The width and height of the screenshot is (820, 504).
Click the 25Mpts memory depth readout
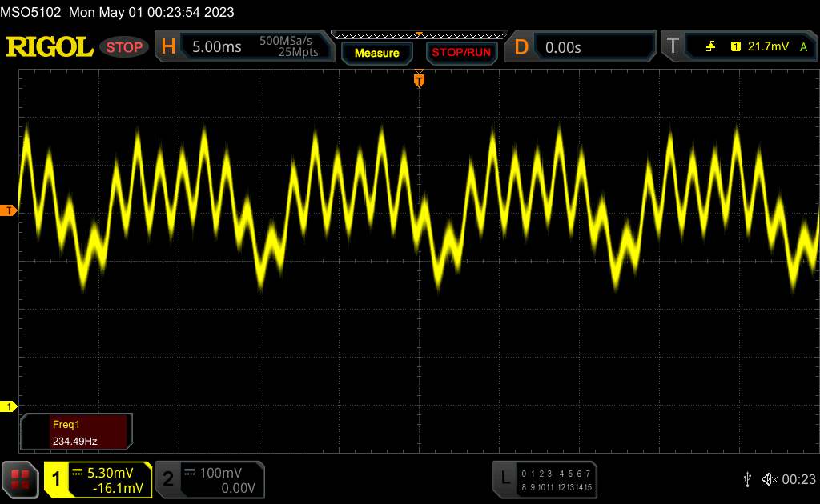point(298,52)
